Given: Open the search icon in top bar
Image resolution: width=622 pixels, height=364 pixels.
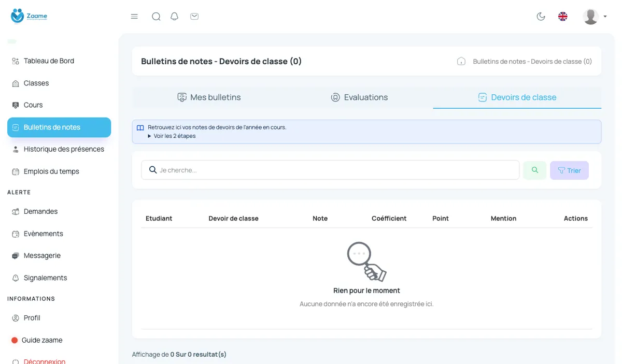Looking at the screenshot, I should pos(156,17).
